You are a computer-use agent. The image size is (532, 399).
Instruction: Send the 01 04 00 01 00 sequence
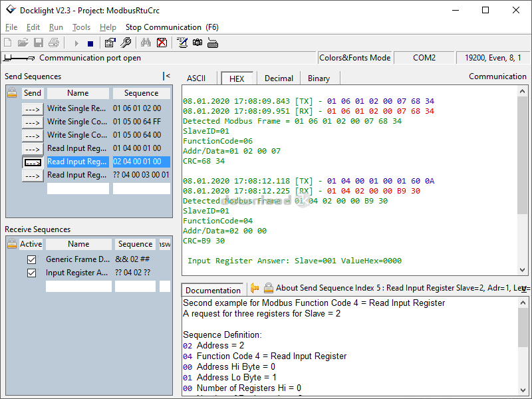33,149
